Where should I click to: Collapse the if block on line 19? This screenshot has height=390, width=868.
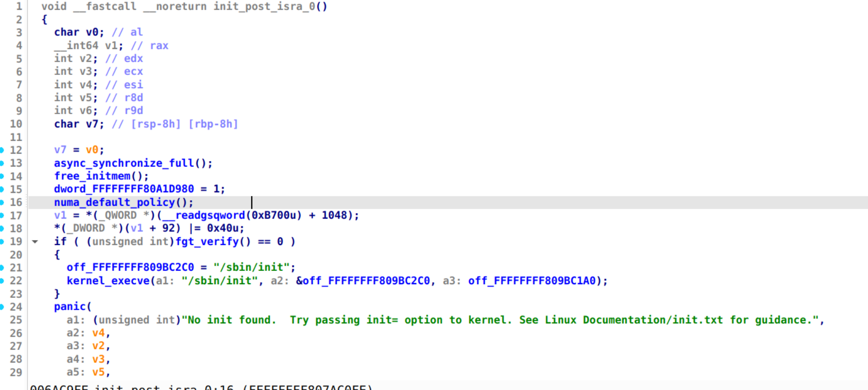35,242
